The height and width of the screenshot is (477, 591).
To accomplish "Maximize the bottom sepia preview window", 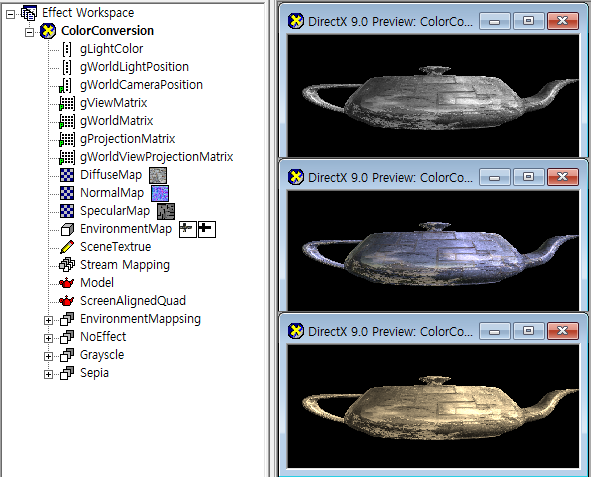I will tap(528, 331).
